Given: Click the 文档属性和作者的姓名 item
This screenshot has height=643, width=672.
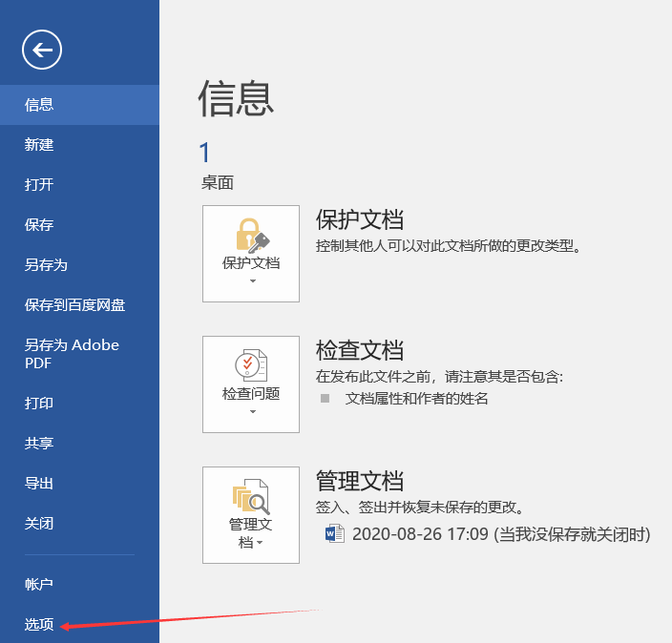Looking at the screenshot, I should pos(416,399).
